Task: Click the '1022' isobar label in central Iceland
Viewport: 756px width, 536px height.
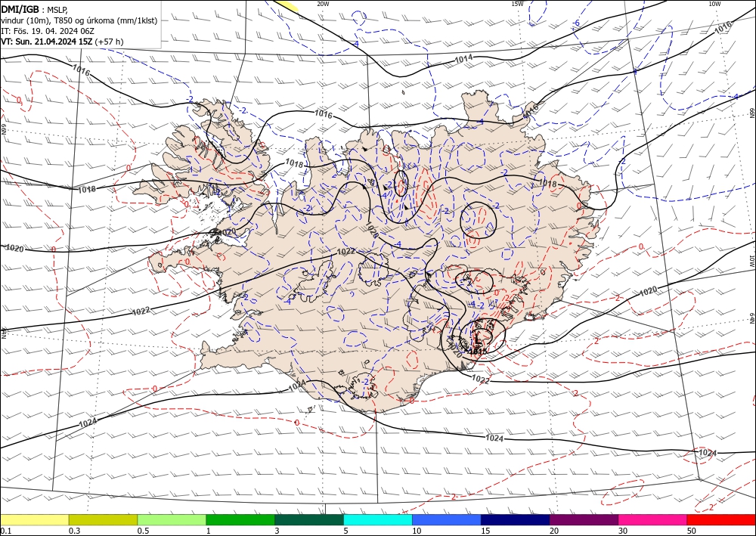Action: coord(346,251)
